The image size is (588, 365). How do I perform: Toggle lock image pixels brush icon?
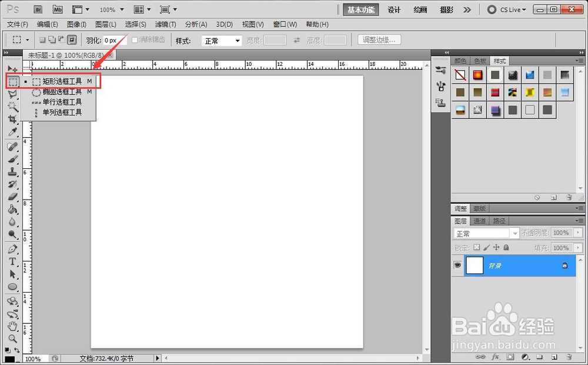point(486,247)
